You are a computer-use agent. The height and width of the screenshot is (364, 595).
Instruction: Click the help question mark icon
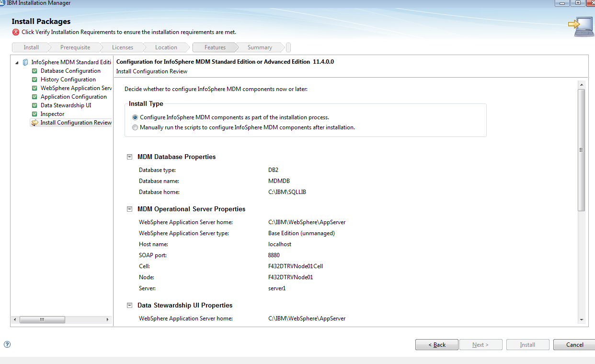(x=7, y=344)
